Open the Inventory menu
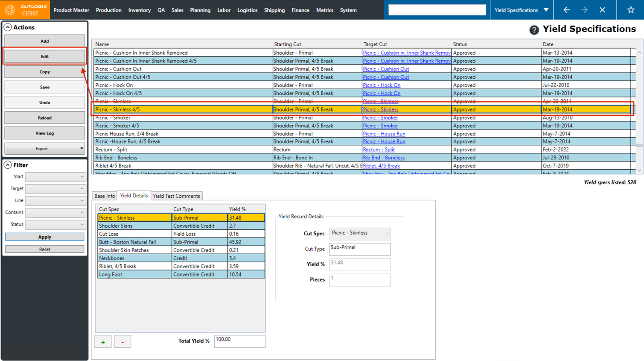 139,10
